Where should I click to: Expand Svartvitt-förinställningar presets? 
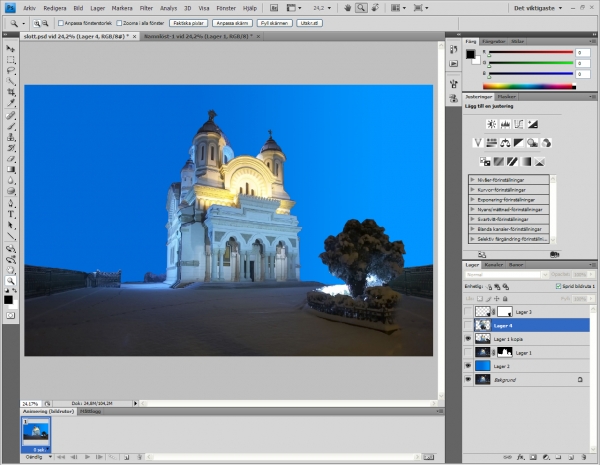[x=473, y=219]
